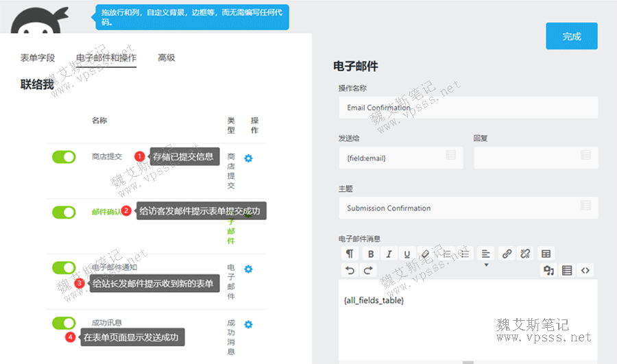This screenshot has width=617, height=364.
Task: Select the 邮件确认 action name
Action: (106, 212)
